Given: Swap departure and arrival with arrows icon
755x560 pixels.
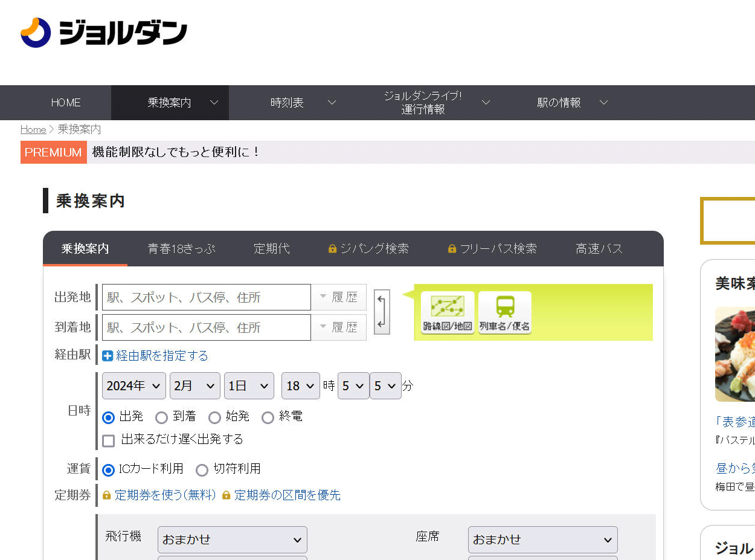Looking at the screenshot, I should [x=382, y=312].
